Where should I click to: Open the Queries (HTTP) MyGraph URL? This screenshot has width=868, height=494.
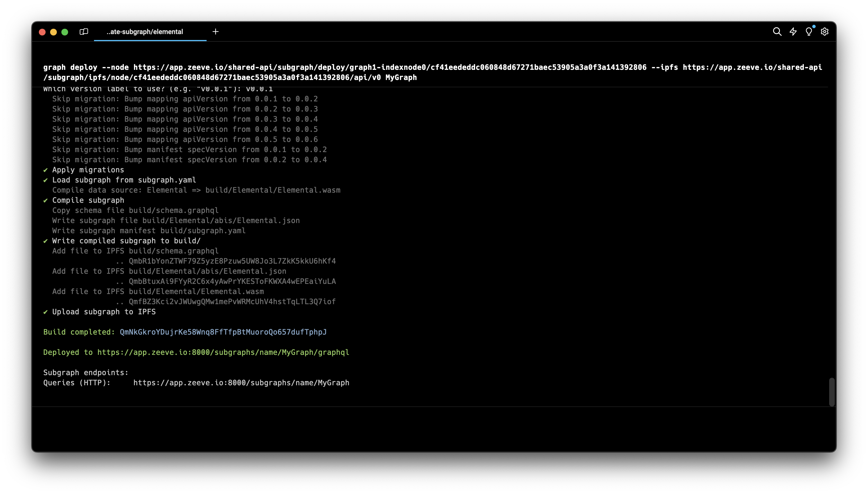(241, 383)
